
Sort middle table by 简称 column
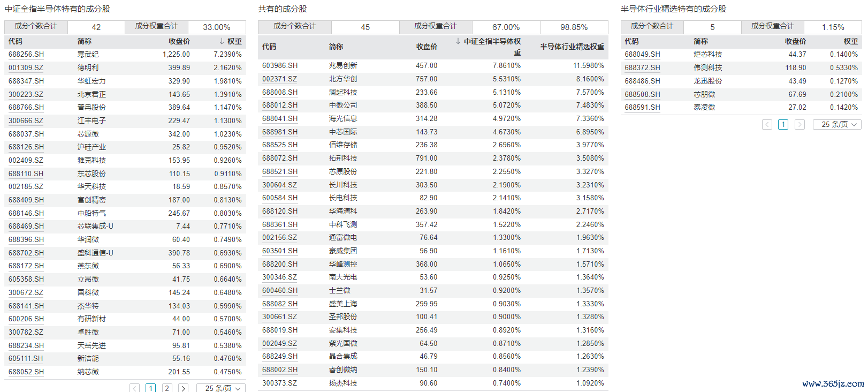click(336, 47)
